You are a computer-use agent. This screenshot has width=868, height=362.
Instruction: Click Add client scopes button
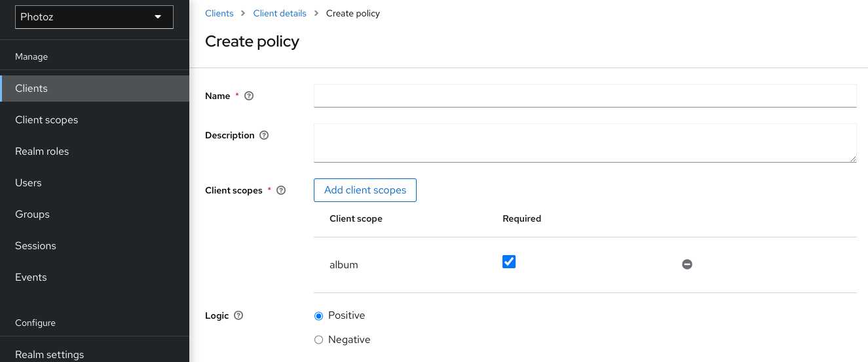point(365,190)
